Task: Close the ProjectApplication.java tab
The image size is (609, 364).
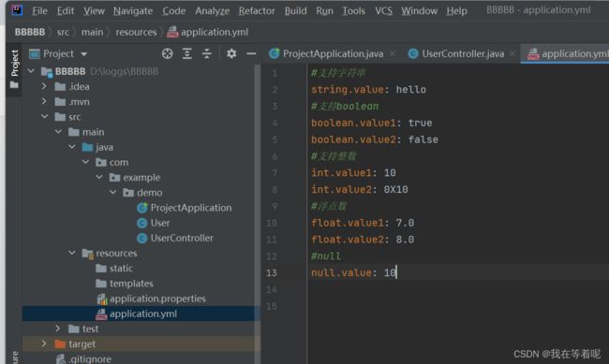Action: (x=393, y=54)
